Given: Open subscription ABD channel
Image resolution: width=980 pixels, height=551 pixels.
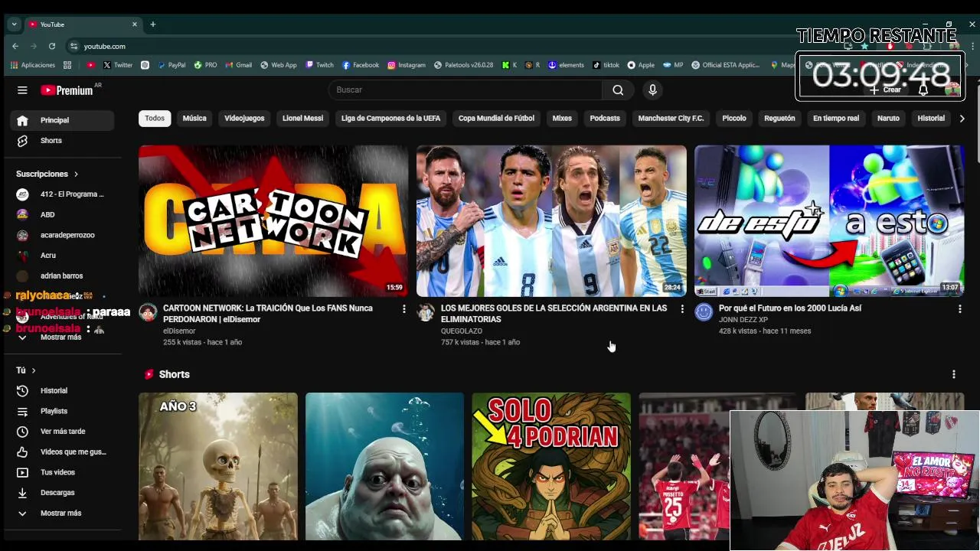Looking at the screenshot, I should (62, 215).
